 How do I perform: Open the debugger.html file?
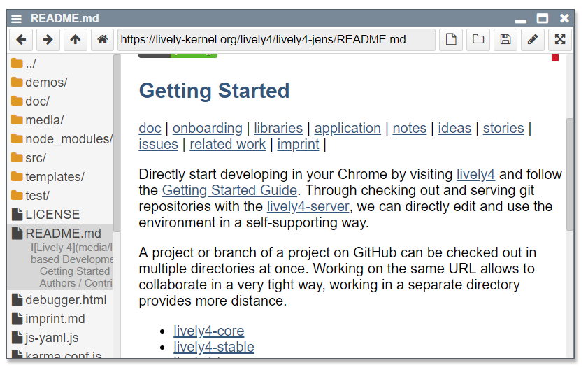coord(66,301)
